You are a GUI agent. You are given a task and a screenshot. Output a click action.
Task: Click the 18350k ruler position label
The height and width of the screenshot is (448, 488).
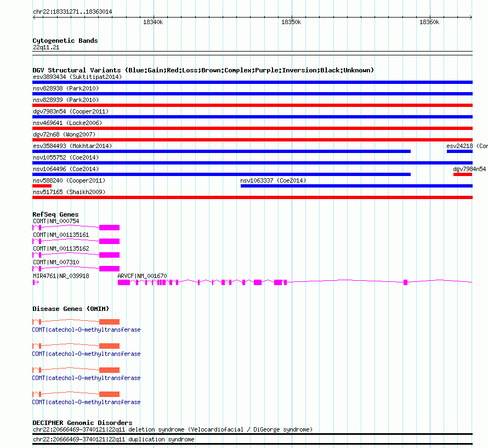coord(291,22)
